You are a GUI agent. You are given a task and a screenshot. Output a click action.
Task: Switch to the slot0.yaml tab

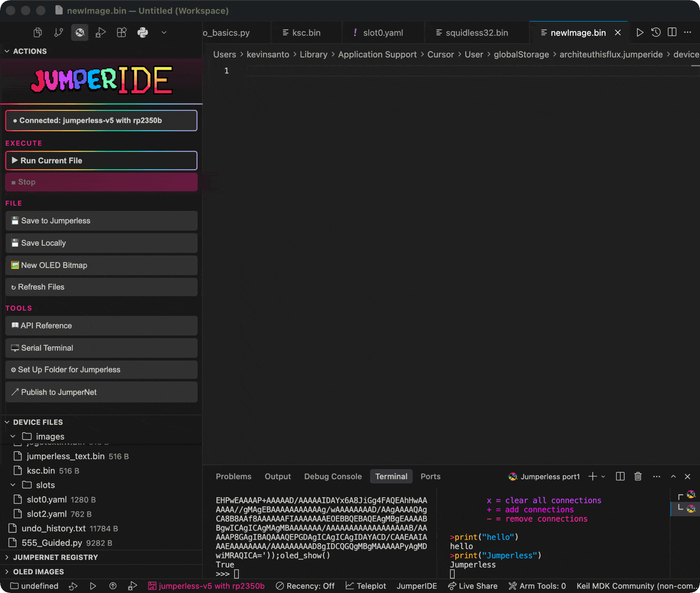(383, 33)
